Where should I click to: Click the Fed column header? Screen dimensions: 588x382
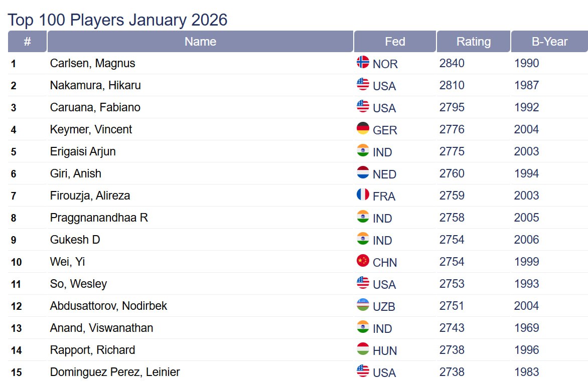tap(395, 42)
